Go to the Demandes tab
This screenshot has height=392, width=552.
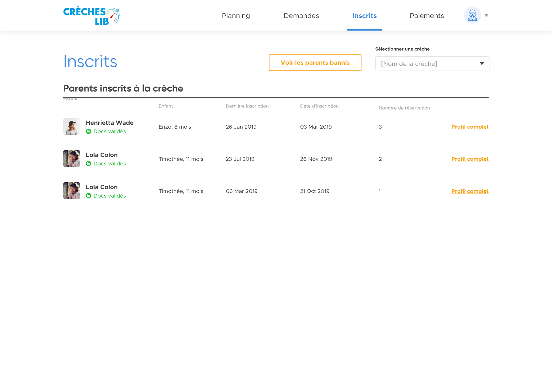coord(301,16)
